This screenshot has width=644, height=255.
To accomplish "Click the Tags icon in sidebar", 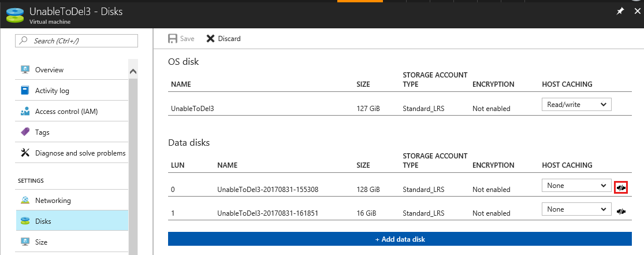I will pos(25,132).
